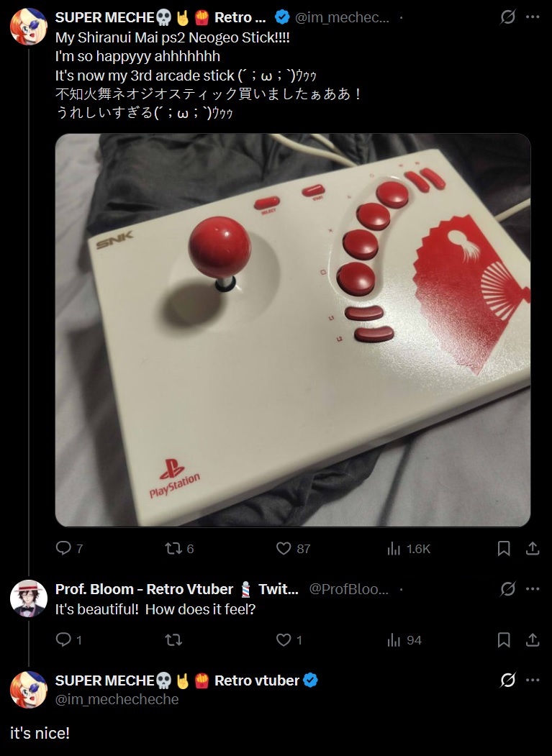Bookmark the arcade stick post
Viewport: 552px width, 756px height.
(x=504, y=548)
